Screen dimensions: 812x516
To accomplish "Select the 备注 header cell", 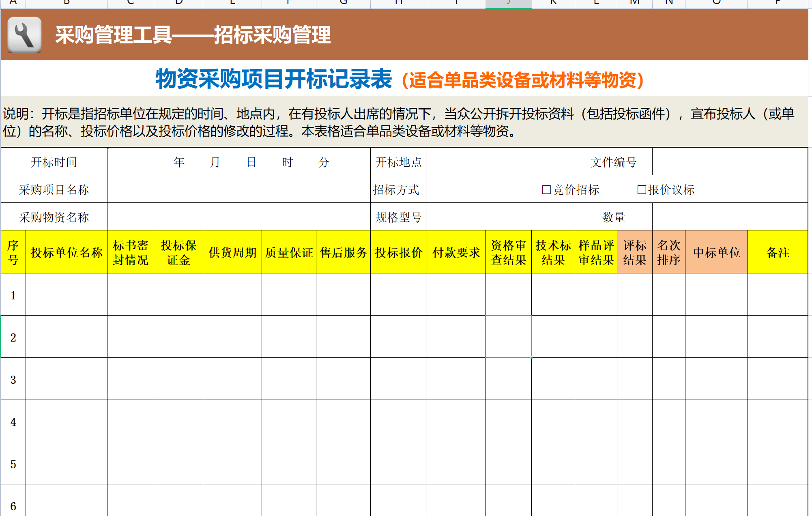I will tap(778, 252).
